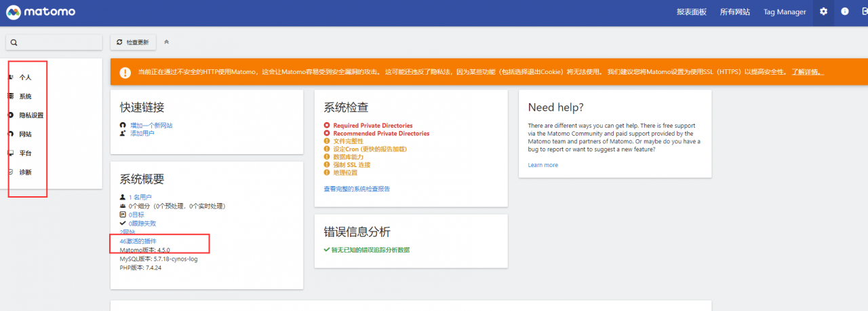Open the 查看完整的系统检查报告 link
This screenshot has width=868, height=311.
coord(357,189)
